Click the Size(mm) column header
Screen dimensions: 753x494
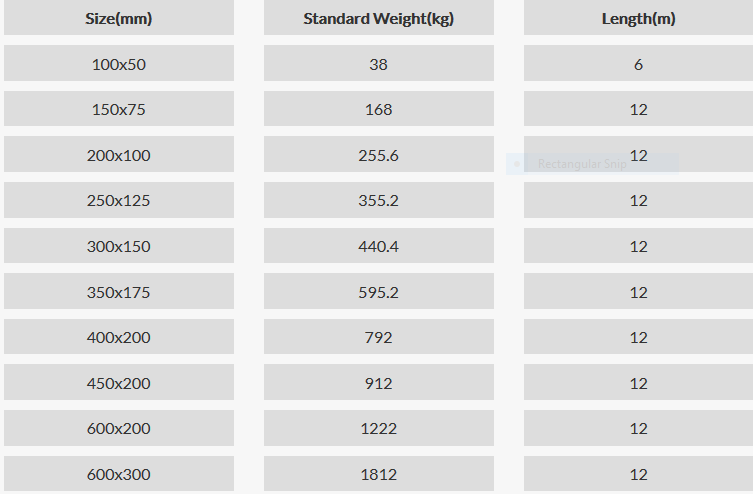pyautogui.click(x=119, y=18)
